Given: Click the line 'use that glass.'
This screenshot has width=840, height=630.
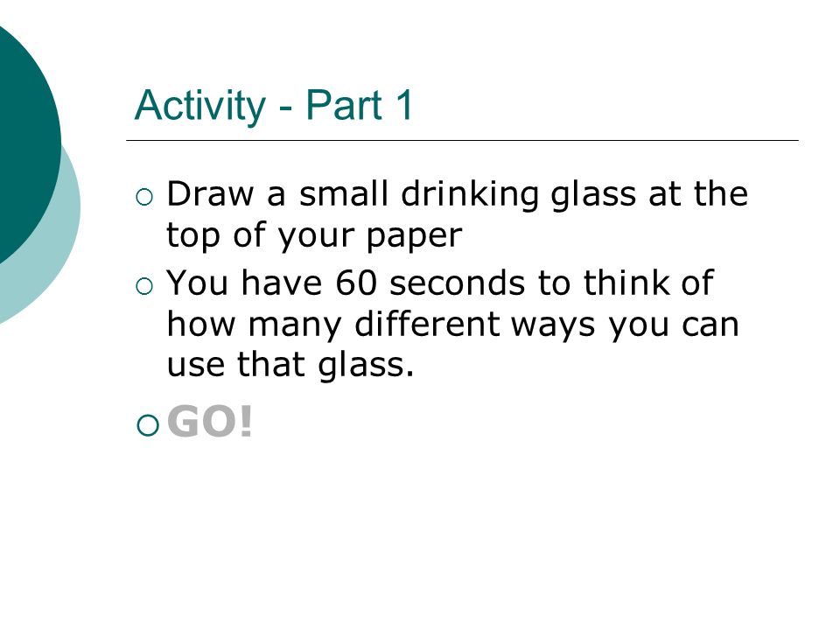Looking at the screenshot, I should [290, 366].
